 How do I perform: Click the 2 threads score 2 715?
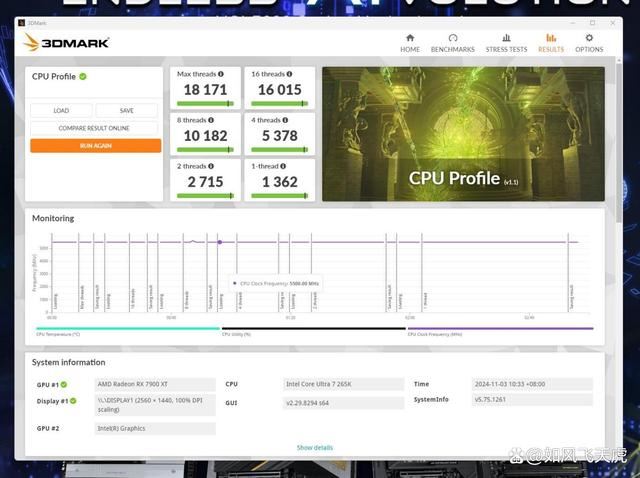click(205, 182)
